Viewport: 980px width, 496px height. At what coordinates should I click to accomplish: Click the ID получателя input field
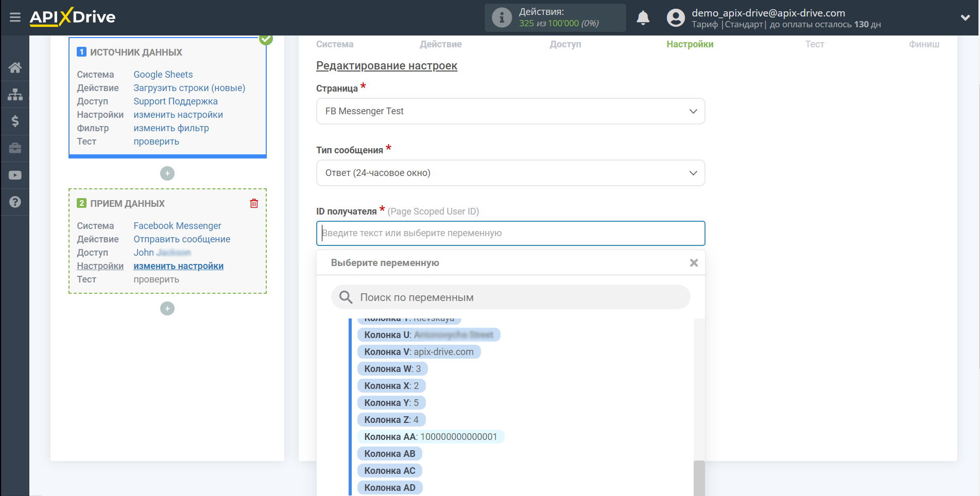510,233
